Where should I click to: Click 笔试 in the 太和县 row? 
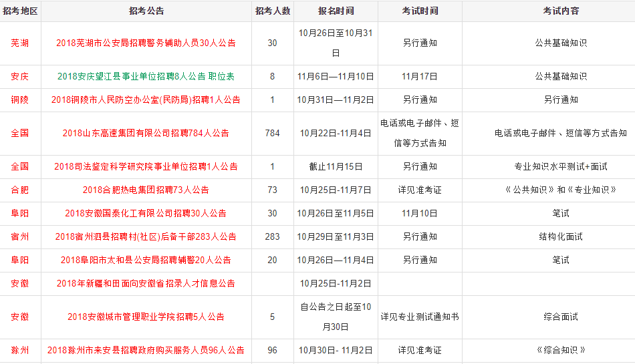click(561, 260)
